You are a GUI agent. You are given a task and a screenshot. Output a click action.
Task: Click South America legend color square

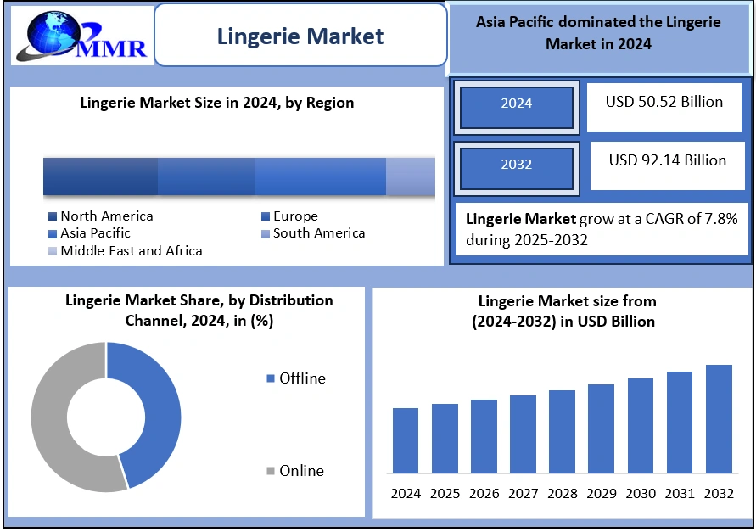pyautogui.click(x=266, y=233)
